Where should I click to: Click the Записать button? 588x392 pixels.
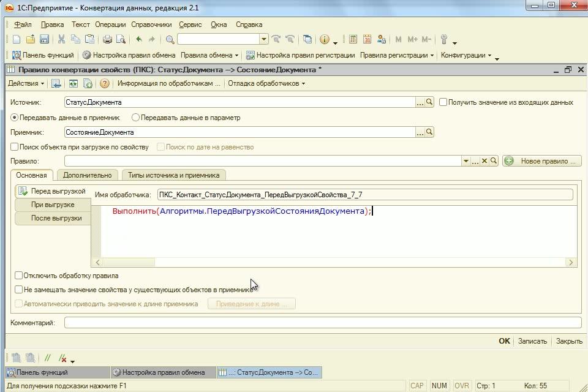(532, 341)
